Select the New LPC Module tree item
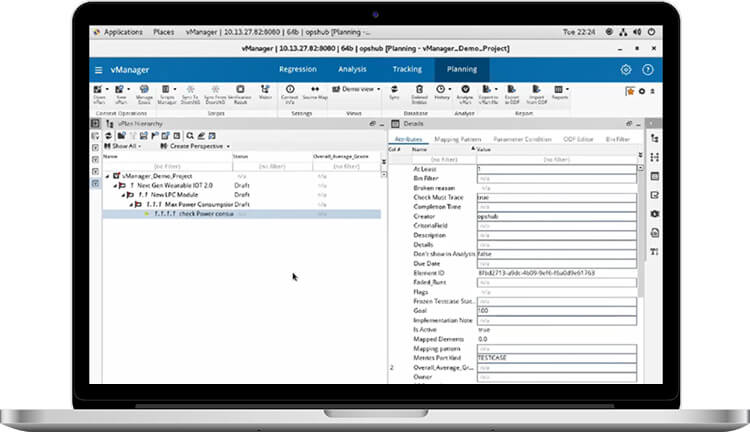This screenshot has height=432, width=750. click(x=173, y=194)
